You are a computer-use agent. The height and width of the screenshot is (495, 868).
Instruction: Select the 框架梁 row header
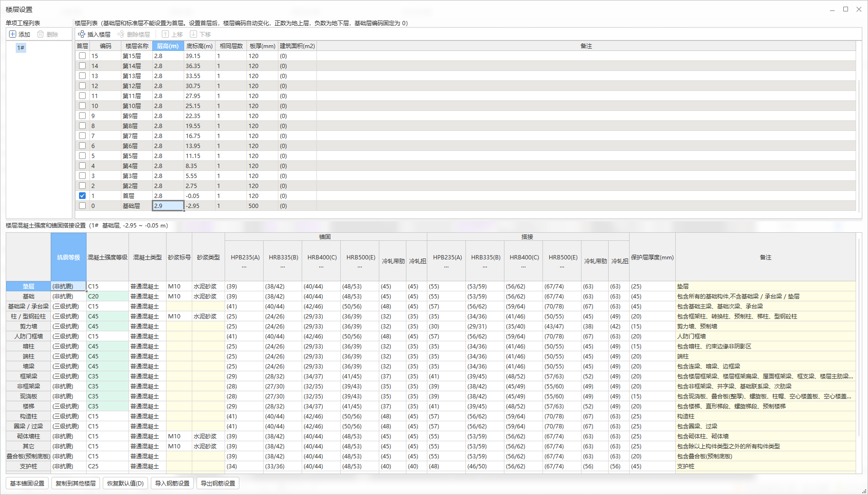pyautogui.click(x=29, y=376)
